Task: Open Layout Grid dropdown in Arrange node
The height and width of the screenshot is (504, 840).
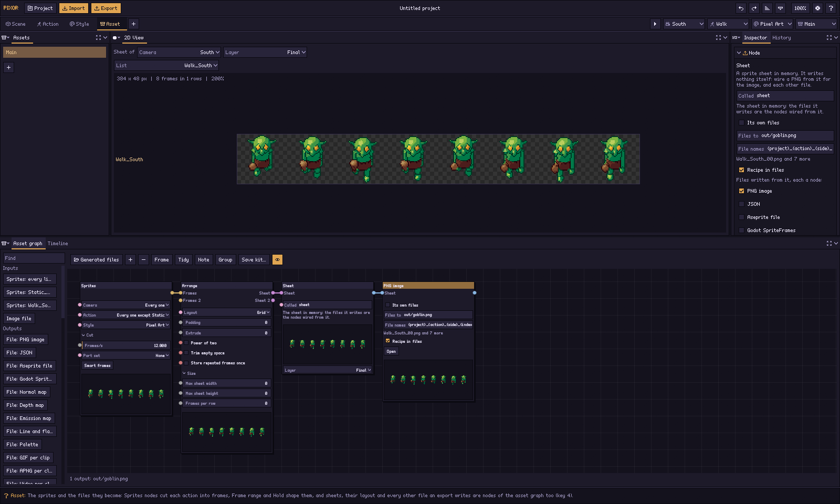Action: point(226,312)
